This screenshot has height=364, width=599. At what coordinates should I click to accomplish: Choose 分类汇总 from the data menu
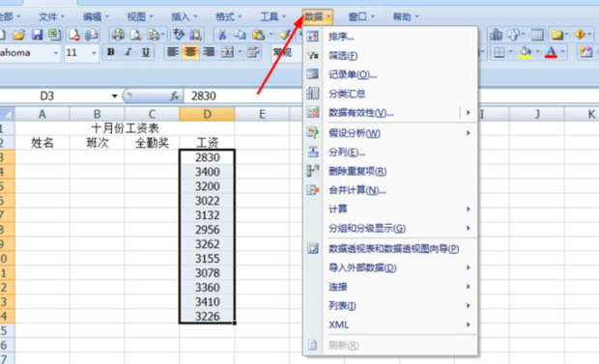pyautogui.click(x=390, y=94)
